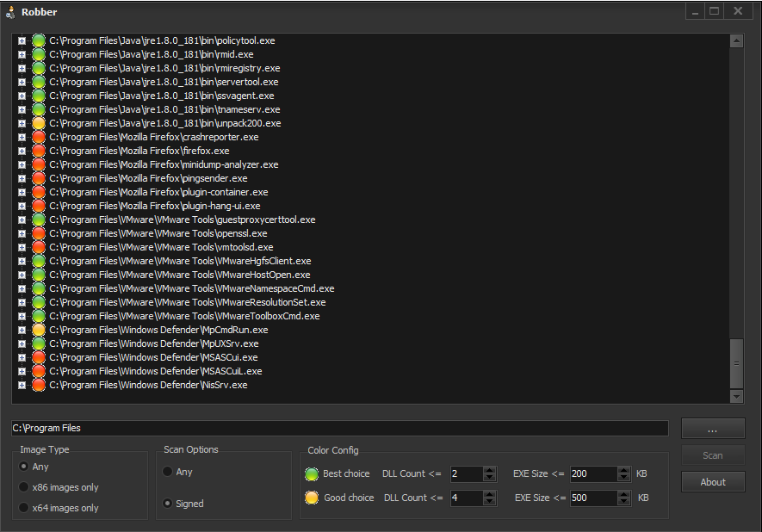Open the About dialog
The width and height of the screenshot is (762, 532).
coord(713,482)
